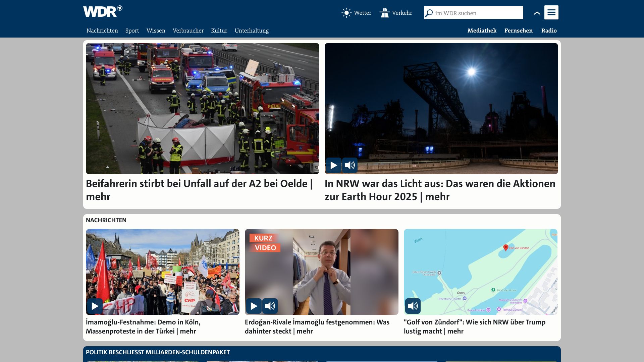Collapse header with the up chevron
Screen dimensions: 644x362
coord(537,13)
